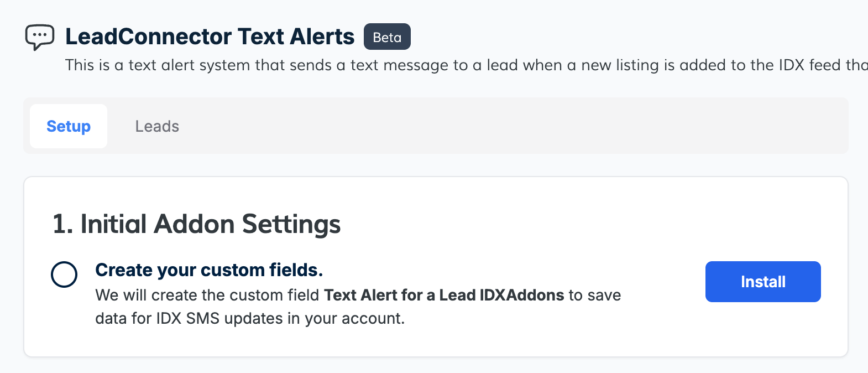868x373 pixels.
Task: Click the word 'Alerts' in the page title
Action: [322, 37]
